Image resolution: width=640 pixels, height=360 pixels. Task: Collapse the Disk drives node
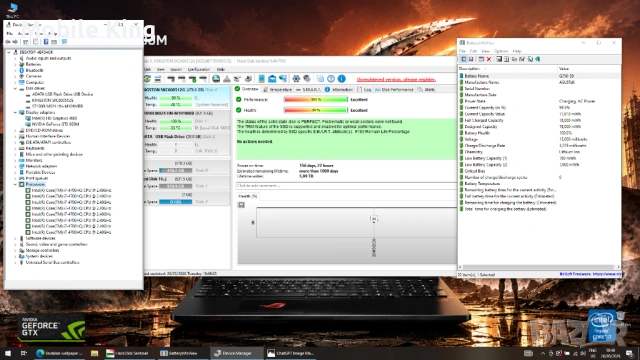(16, 88)
